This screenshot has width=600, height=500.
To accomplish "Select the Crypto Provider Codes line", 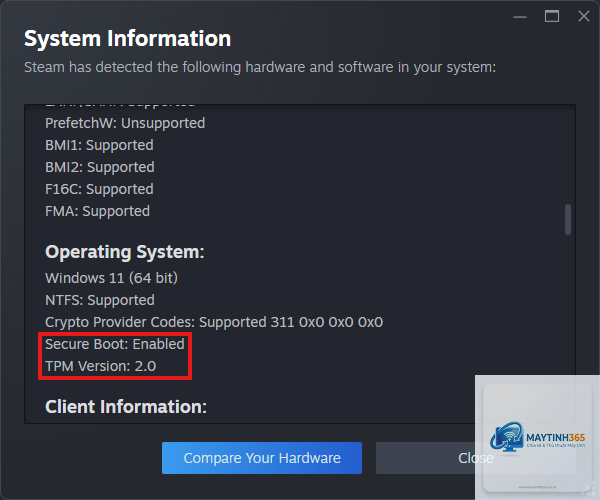I will [214, 322].
